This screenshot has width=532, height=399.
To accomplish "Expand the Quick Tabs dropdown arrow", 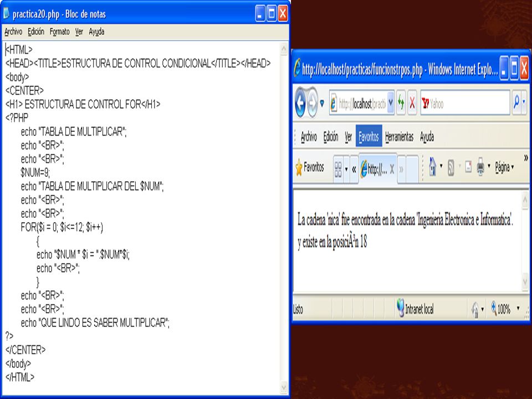I will click(346, 168).
